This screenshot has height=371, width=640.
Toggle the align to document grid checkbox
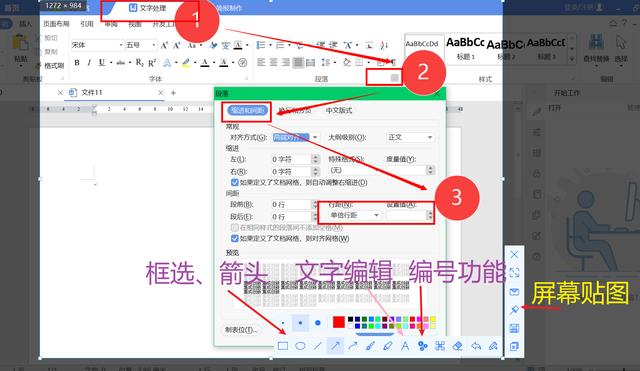click(235, 238)
